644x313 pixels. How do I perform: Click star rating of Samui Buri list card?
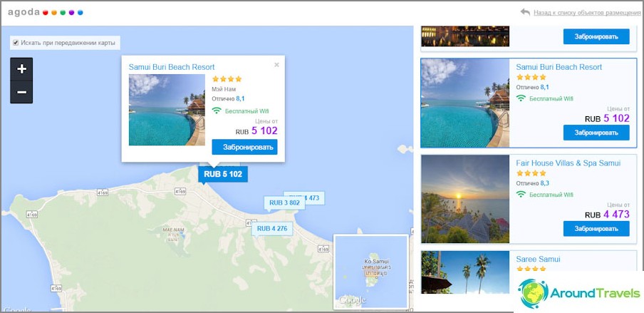coord(531,77)
